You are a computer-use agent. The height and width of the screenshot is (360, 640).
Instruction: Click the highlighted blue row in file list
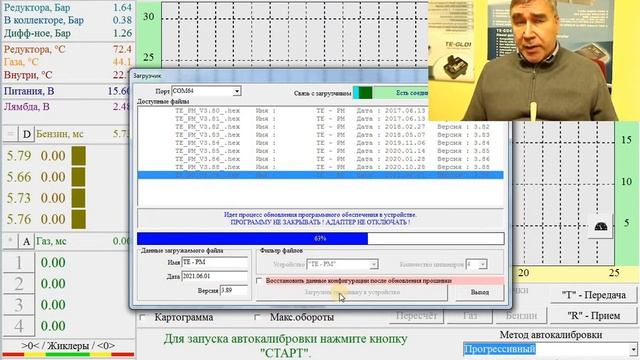click(x=320, y=175)
